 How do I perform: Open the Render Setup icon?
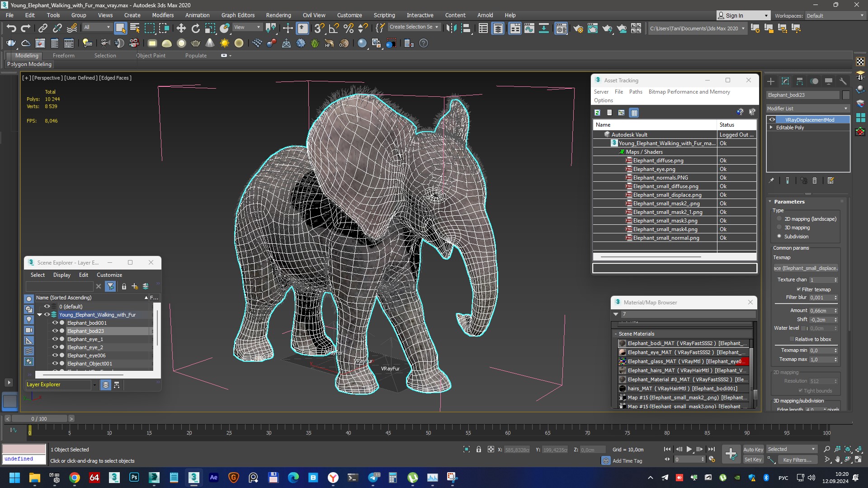coord(578,28)
